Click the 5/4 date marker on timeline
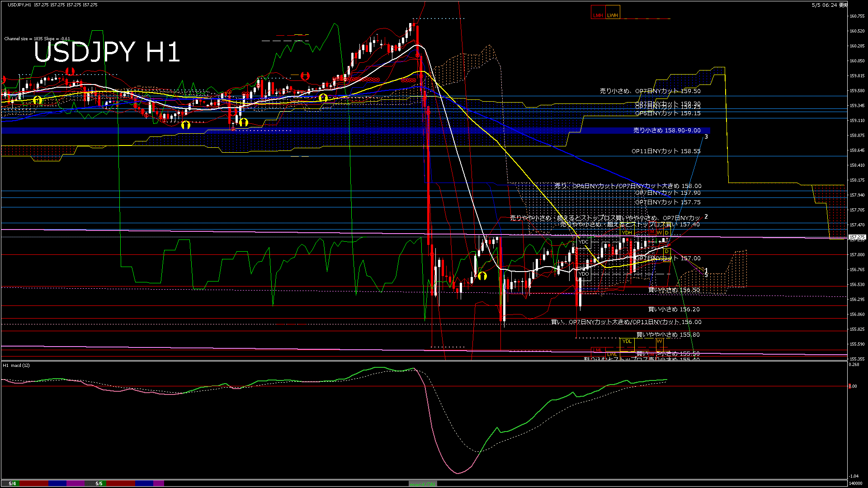 point(12,483)
